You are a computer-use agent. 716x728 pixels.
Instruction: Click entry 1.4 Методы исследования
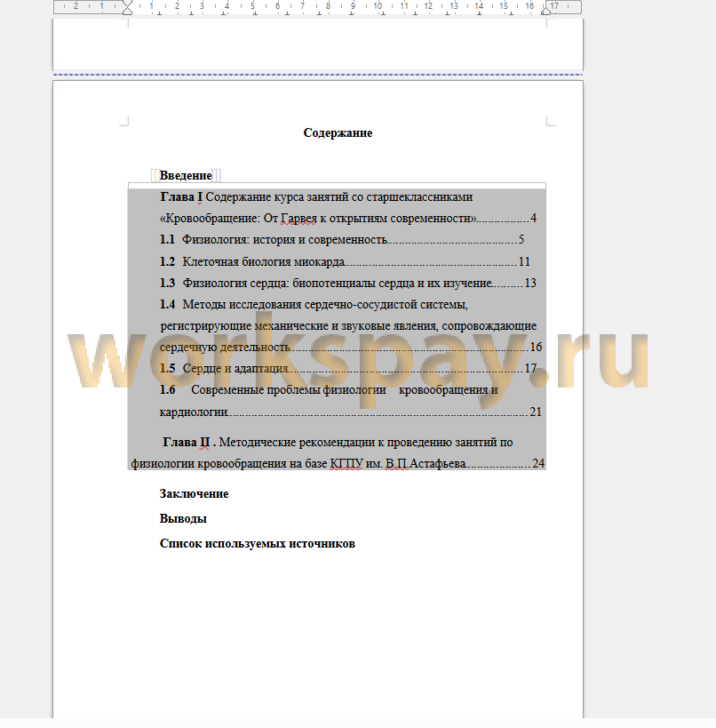(x=314, y=305)
